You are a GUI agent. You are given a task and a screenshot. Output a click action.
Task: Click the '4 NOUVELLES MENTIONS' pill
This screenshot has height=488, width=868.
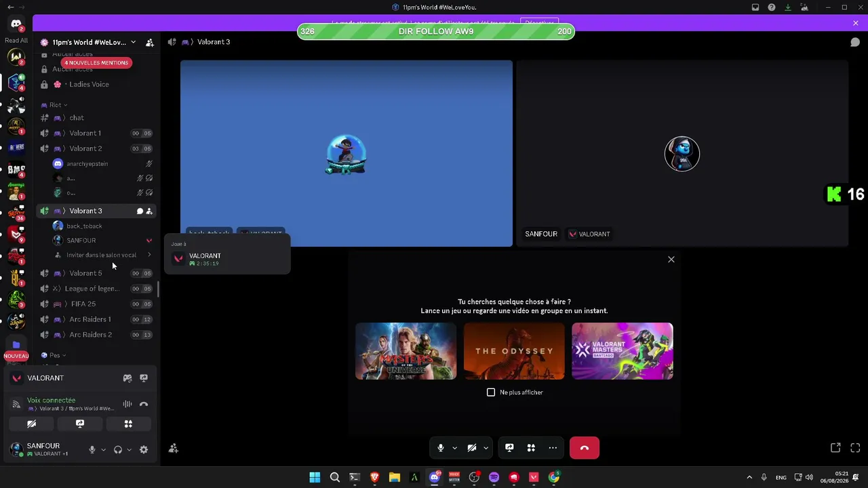pos(96,63)
